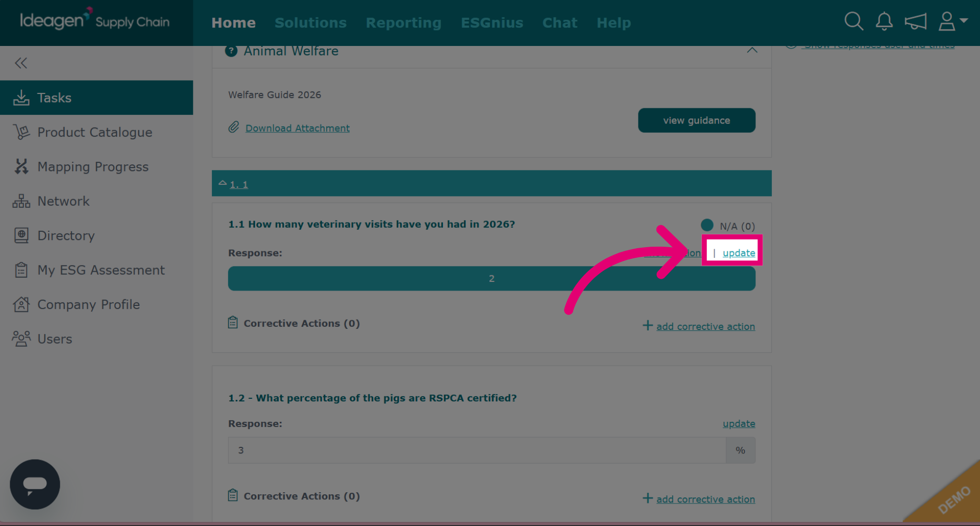Click the N/A (0) score indicator dot
Image resolution: width=980 pixels, height=526 pixels.
point(707,225)
